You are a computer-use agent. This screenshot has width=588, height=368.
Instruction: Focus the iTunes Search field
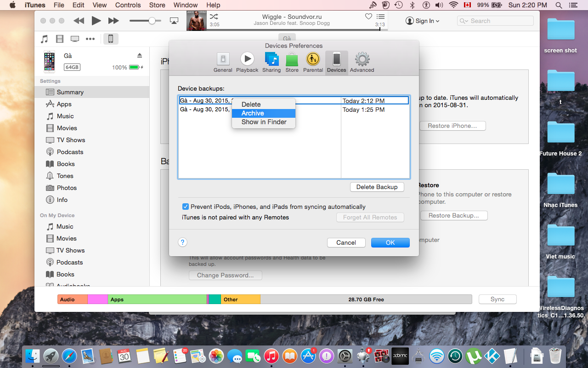point(495,21)
